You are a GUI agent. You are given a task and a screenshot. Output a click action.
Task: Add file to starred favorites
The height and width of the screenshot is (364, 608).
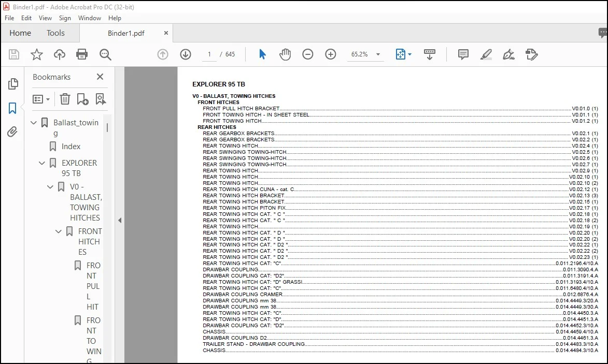pos(37,54)
